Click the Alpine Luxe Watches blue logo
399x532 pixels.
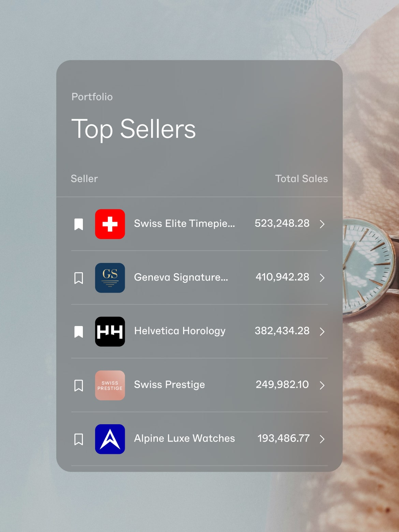point(110,439)
